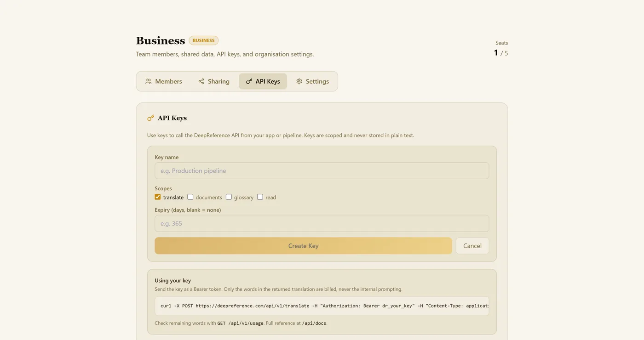Click the orange key icon beside API Keys heading
Screen dimensions: 644x340
coord(150,118)
